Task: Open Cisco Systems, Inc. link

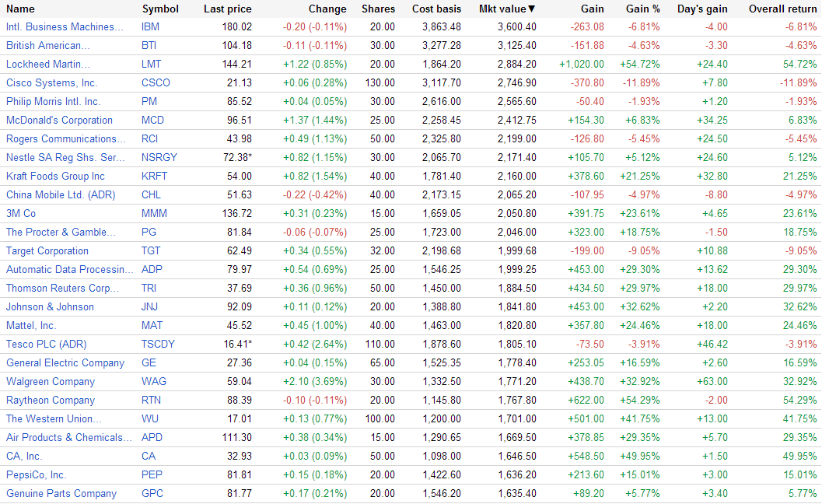Action: tap(52, 83)
